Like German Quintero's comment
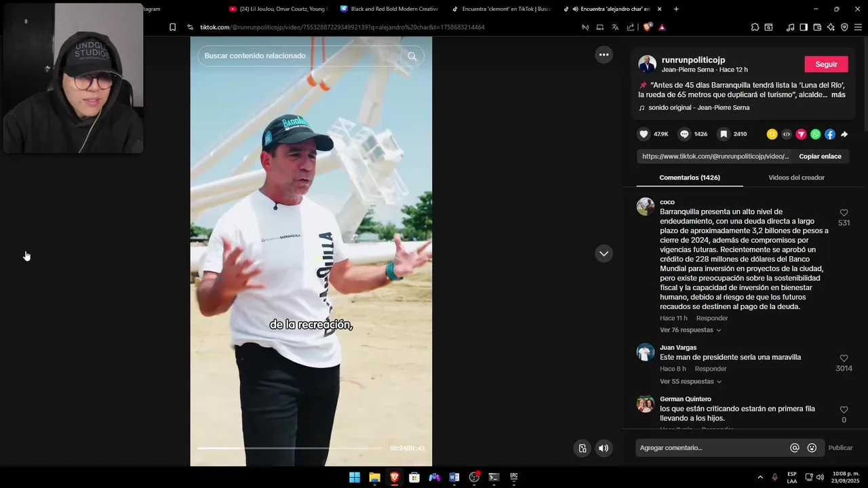 click(844, 410)
